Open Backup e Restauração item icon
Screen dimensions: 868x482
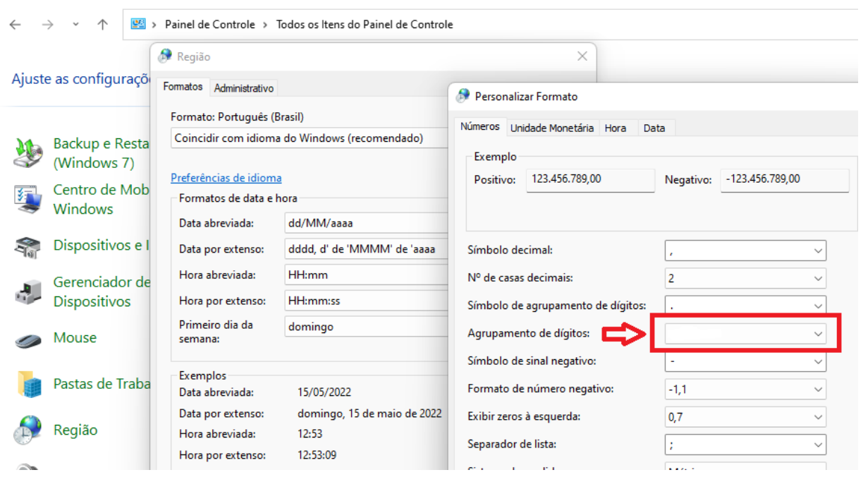pos(29,152)
